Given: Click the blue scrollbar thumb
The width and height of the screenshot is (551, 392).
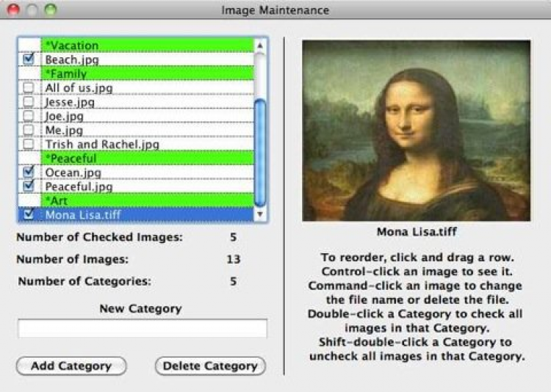Looking at the screenshot, I should point(260,153).
